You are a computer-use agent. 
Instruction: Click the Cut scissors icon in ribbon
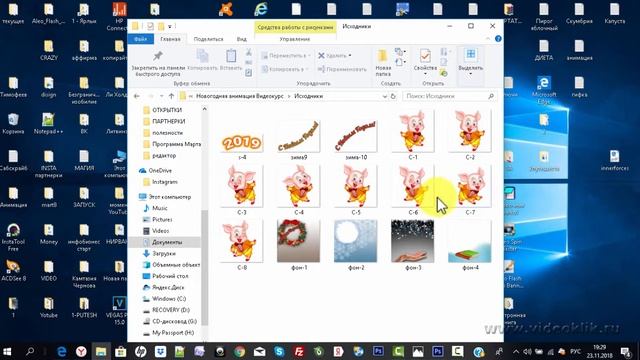249,53
